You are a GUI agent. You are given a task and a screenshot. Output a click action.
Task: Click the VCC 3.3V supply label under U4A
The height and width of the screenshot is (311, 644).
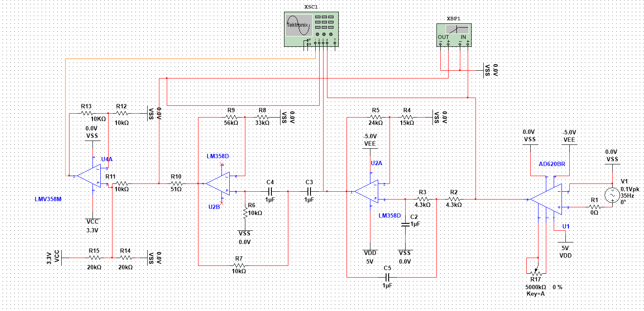(92, 226)
